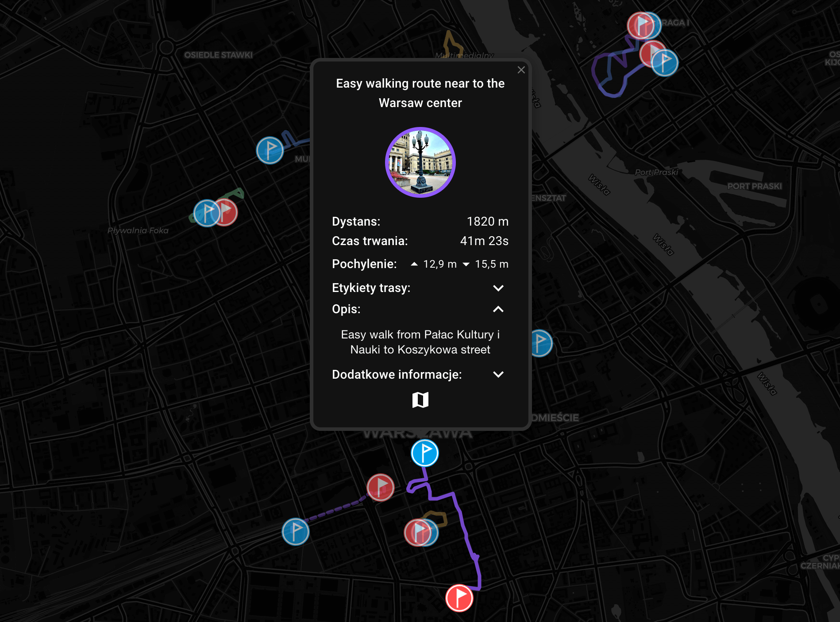The width and height of the screenshot is (840, 622).
Task: Click blue flag right of popup
Action: click(542, 343)
